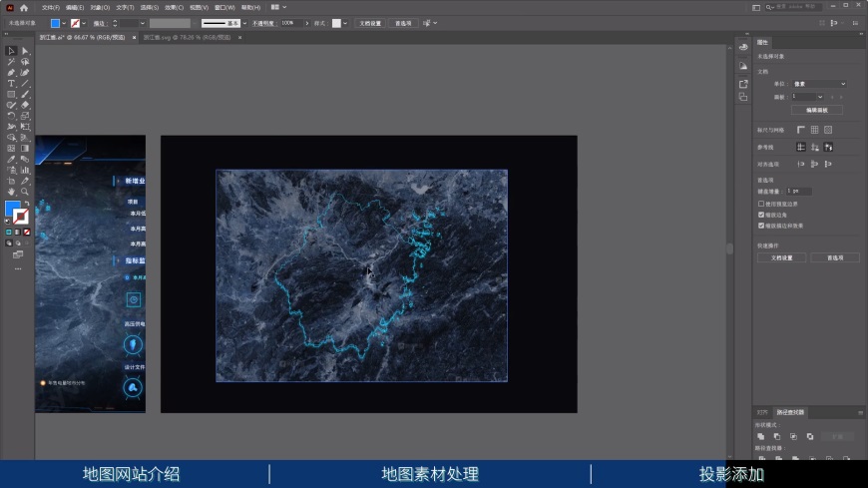
Task: Select the Zoom tool
Action: [x=25, y=192]
